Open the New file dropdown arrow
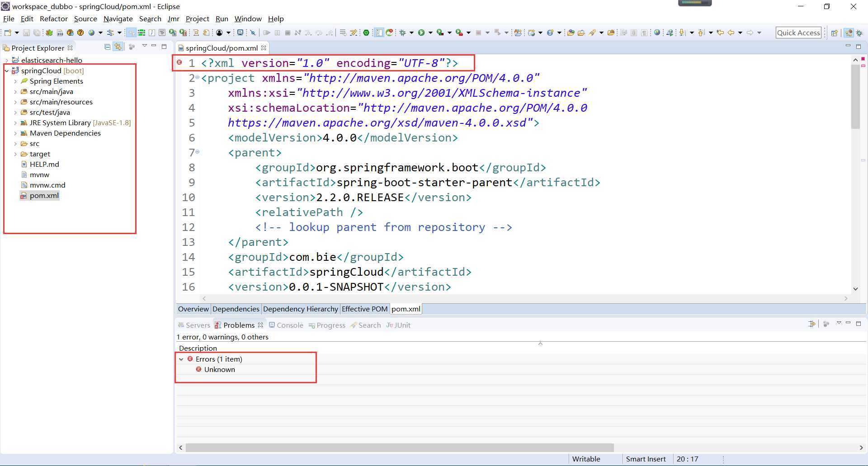Screen dimensions: 868x466 pyautogui.click(x=17, y=33)
